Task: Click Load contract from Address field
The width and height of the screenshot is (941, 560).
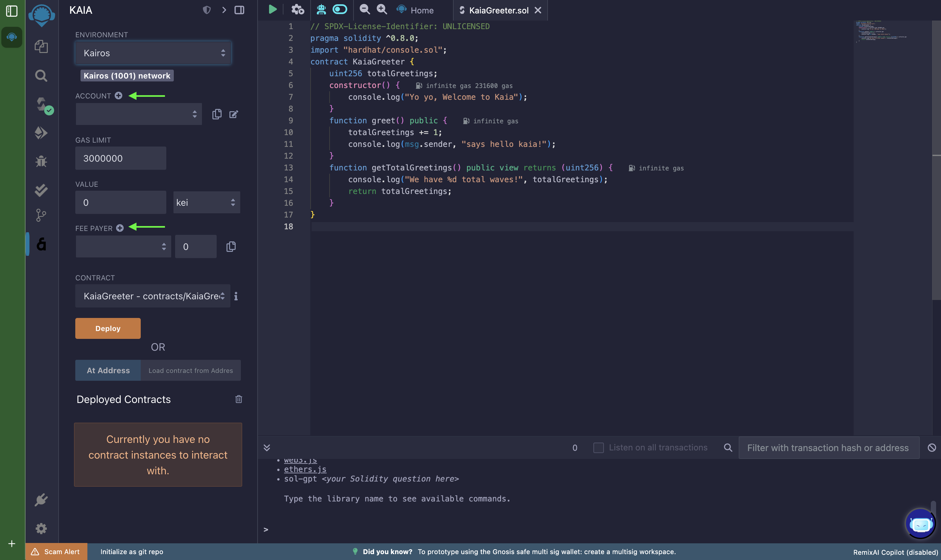Action: coord(191,370)
